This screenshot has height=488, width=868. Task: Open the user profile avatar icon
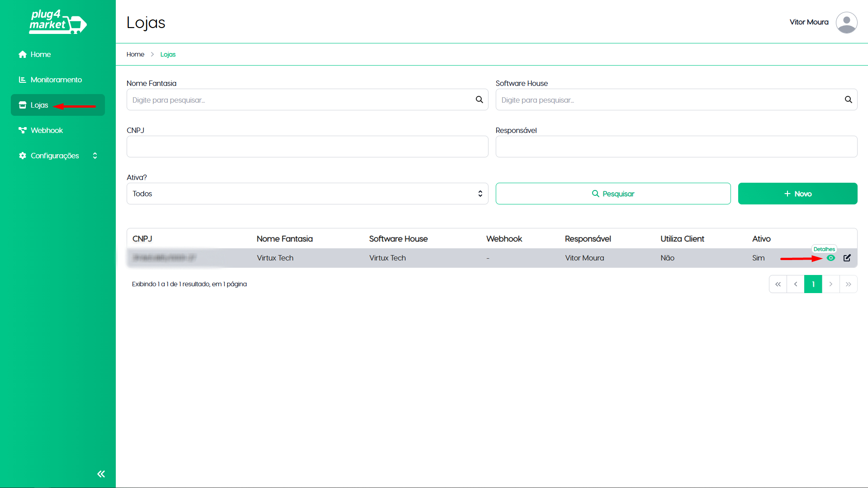pyautogui.click(x=846, y=22)
